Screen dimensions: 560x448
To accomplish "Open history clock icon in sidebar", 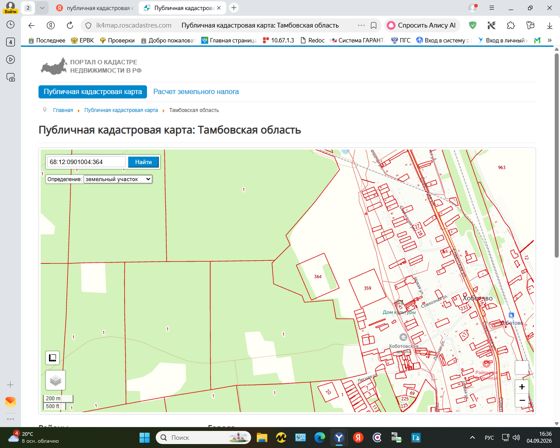I will 10,24.
